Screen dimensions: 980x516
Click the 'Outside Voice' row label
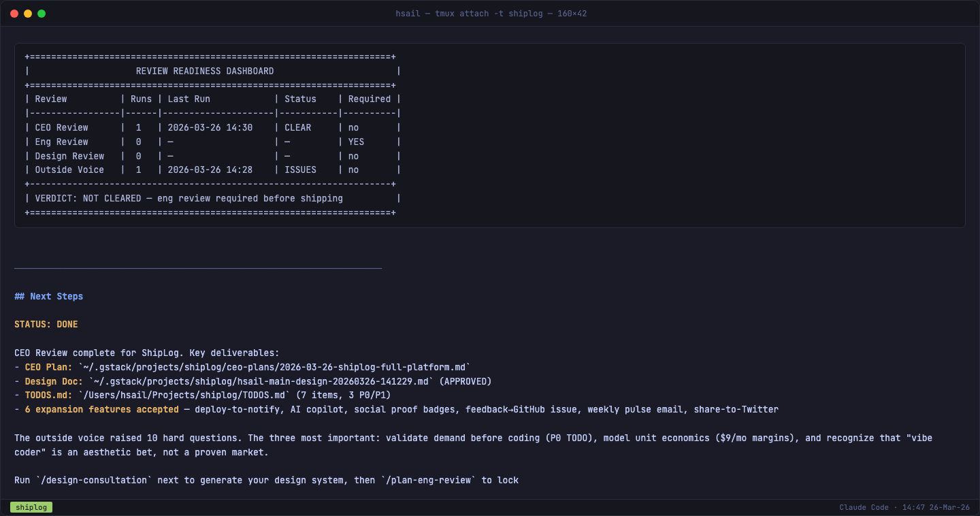coord(69,170)
